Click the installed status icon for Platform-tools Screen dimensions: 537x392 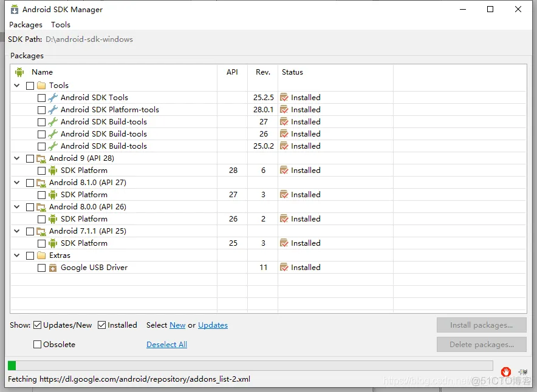tap(284, 110)
